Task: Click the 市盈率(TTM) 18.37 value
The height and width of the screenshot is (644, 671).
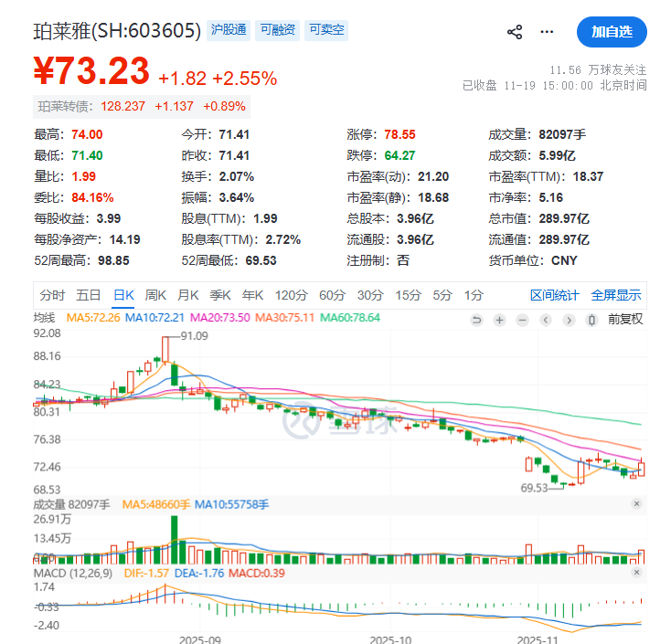Action: point(588,176)
